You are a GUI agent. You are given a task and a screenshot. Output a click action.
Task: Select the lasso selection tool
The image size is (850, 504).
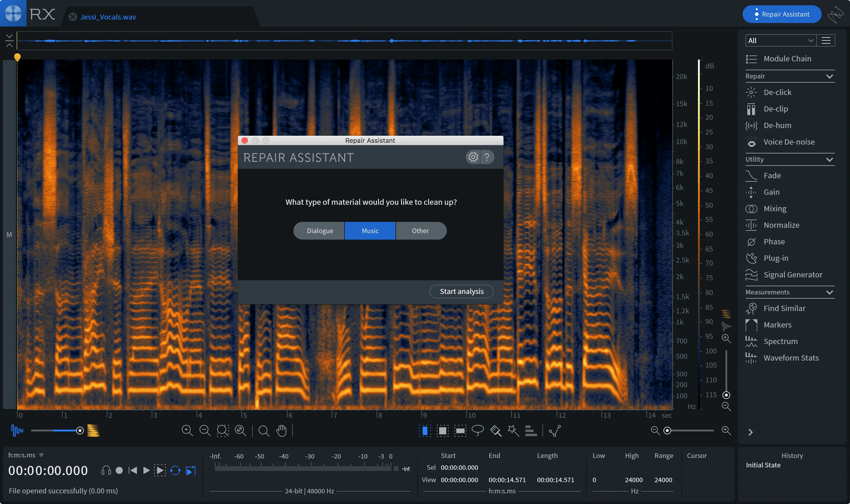477,430
